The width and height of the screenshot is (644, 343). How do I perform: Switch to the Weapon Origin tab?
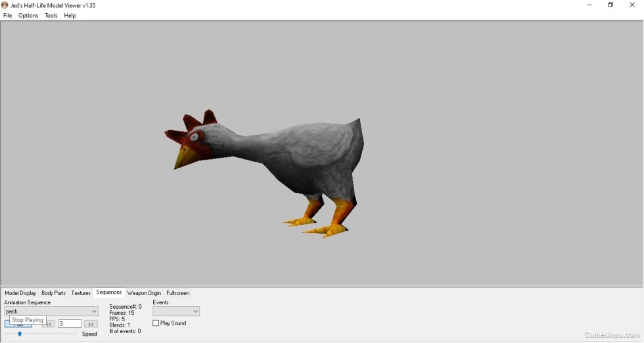point(144,293)
